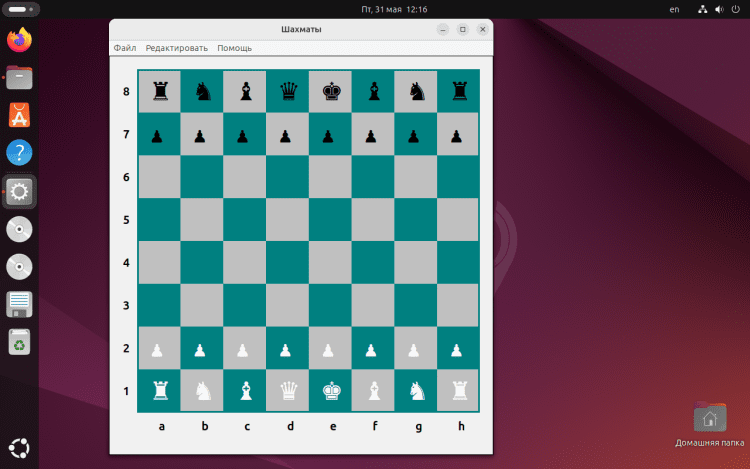Open the Trash in the dock
This screenshot has width=750, height=469.
coord(19,342)
